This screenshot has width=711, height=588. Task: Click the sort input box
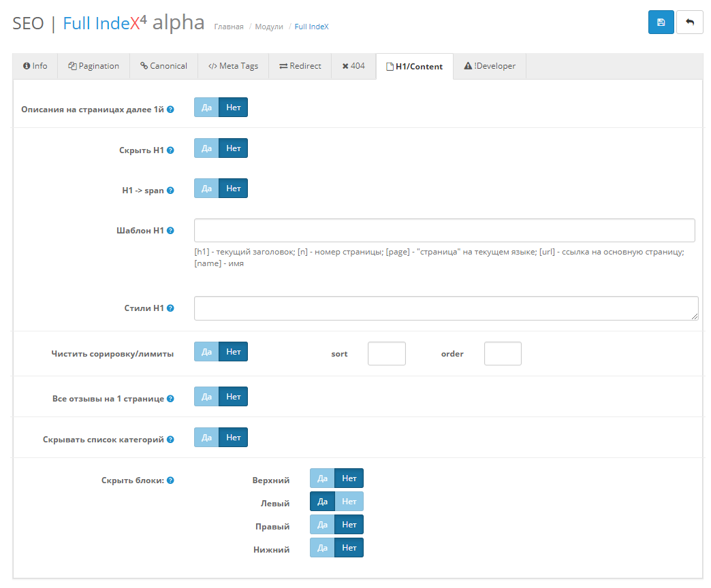(387, 354)
